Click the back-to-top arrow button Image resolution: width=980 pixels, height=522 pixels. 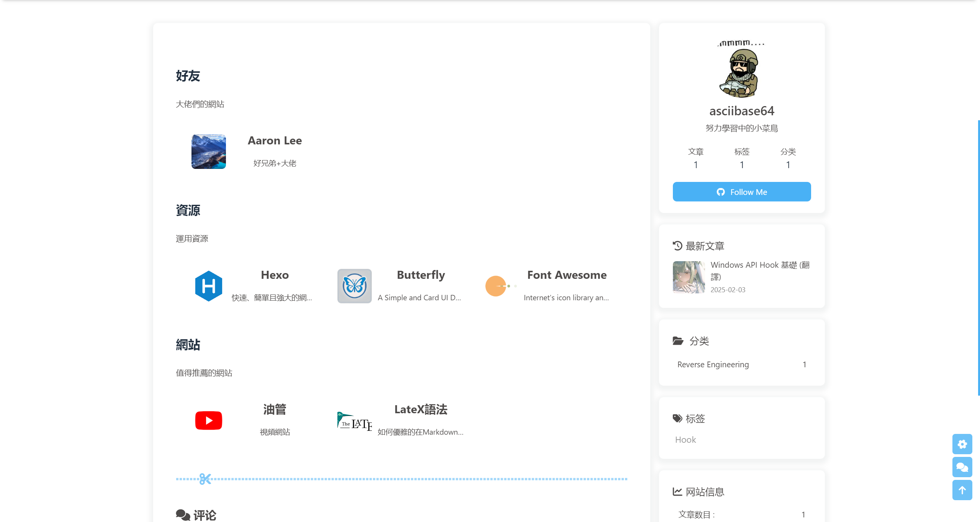tap(962, 490)
